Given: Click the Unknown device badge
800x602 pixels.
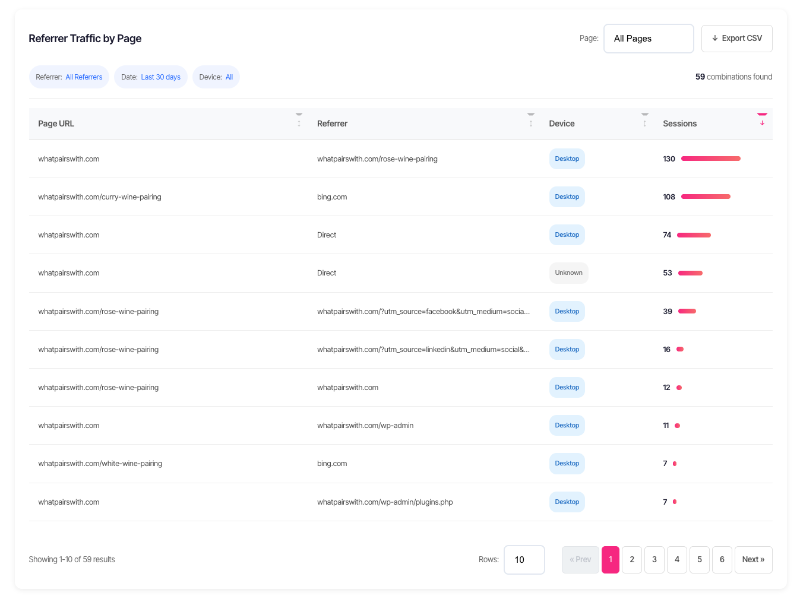Looking at the screenshot, I should point(567,273).
